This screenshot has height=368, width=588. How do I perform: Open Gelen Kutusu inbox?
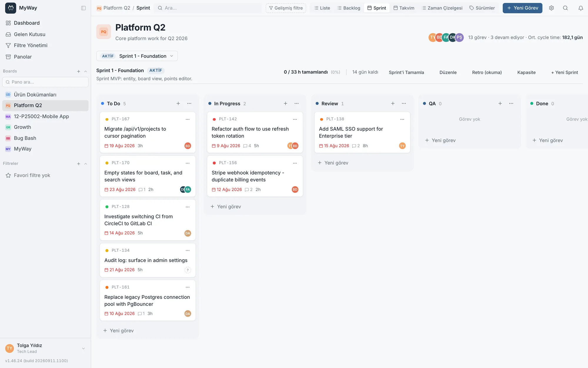point(45,34)
